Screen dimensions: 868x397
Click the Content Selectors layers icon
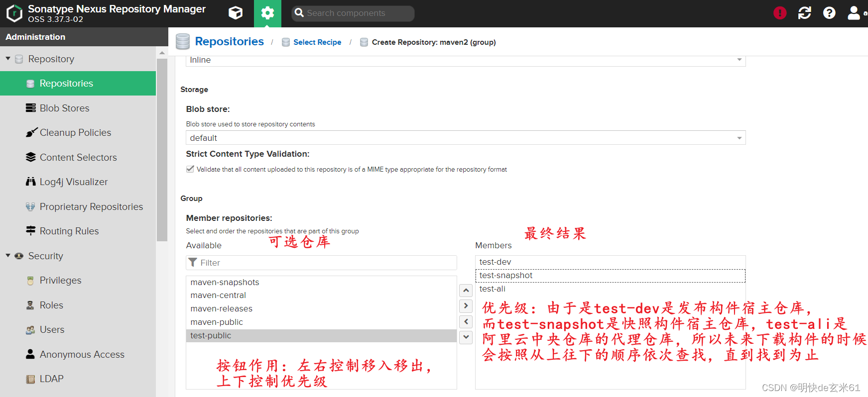pos(31,157)
